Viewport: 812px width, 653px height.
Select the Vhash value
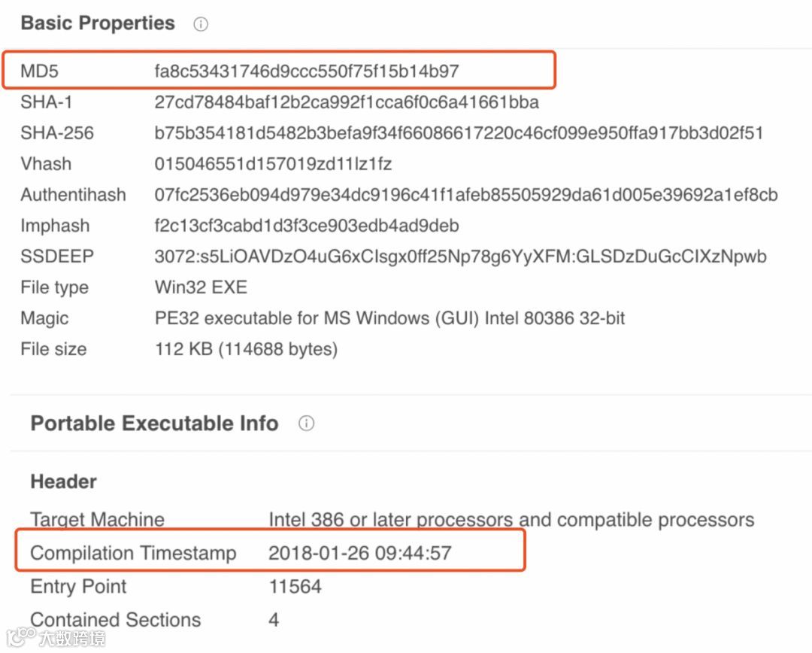273,164
